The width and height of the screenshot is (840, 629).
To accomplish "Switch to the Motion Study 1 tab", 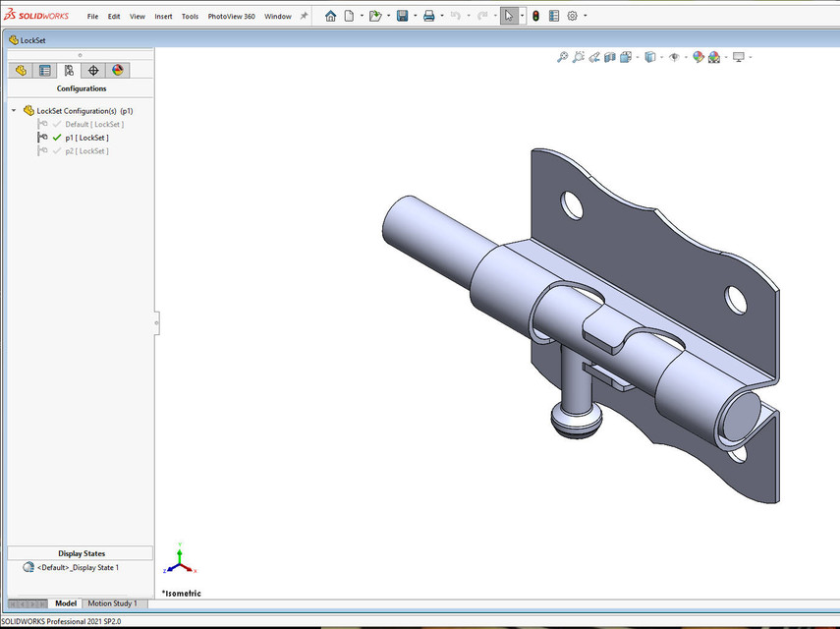I will tap(114, 602).
